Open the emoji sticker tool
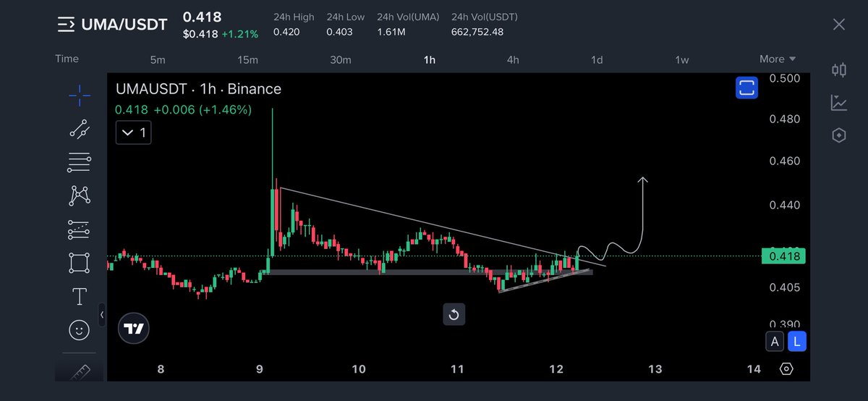This screenshot has width=868, height=401. pyautogui.click(x=80, y=330)
